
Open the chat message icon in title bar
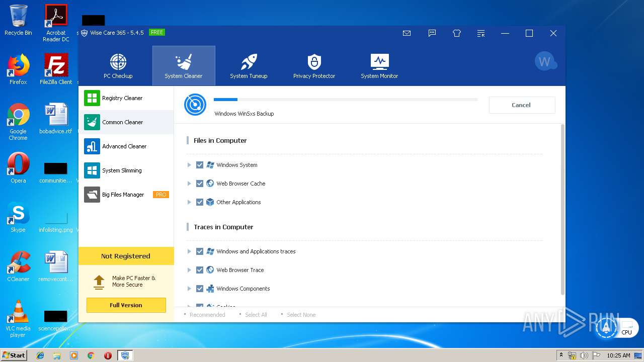click(432, 33)
